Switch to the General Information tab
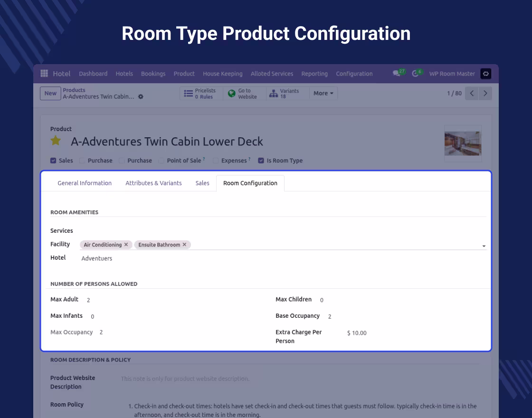 coord(85,183)
